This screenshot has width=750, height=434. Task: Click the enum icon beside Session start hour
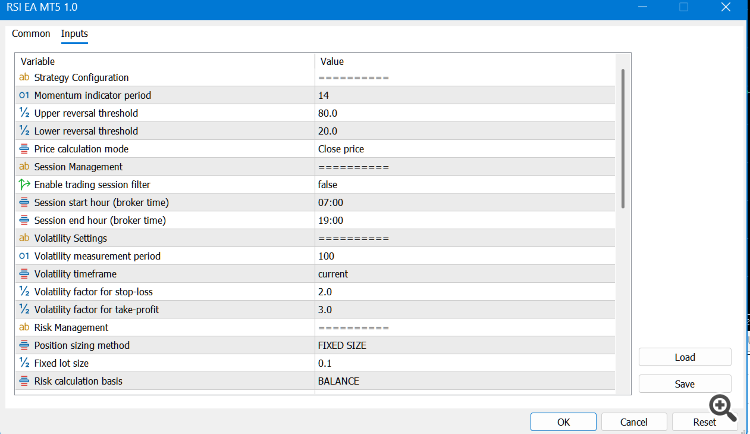pos(24,202)
